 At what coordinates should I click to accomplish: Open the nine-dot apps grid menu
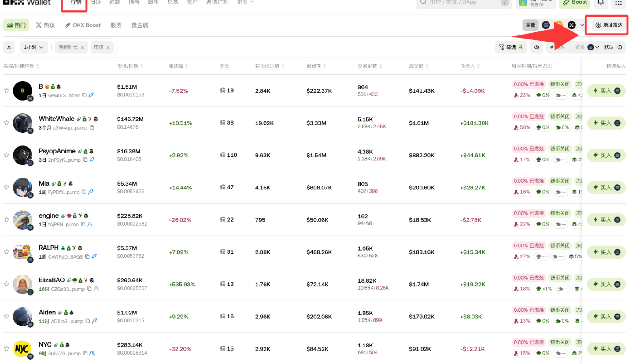(618, 3)
